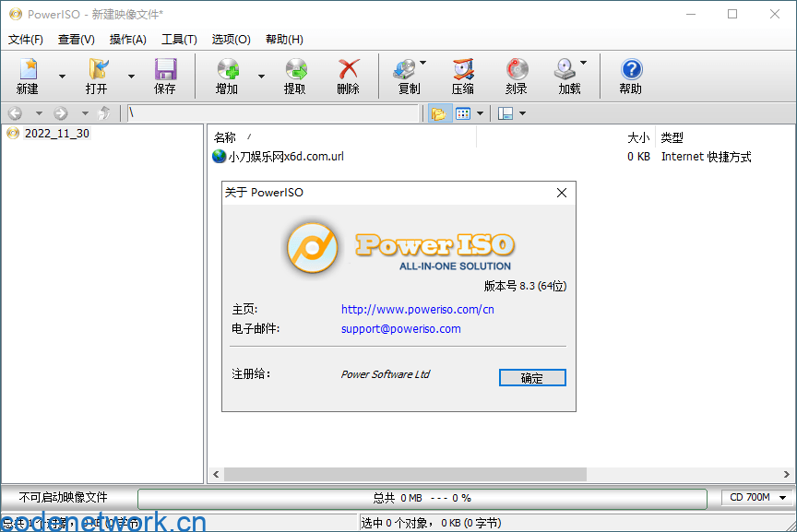
Task: Sort by the Name (名称) column header
Action: pyautogui.click(x=225, y=137)
